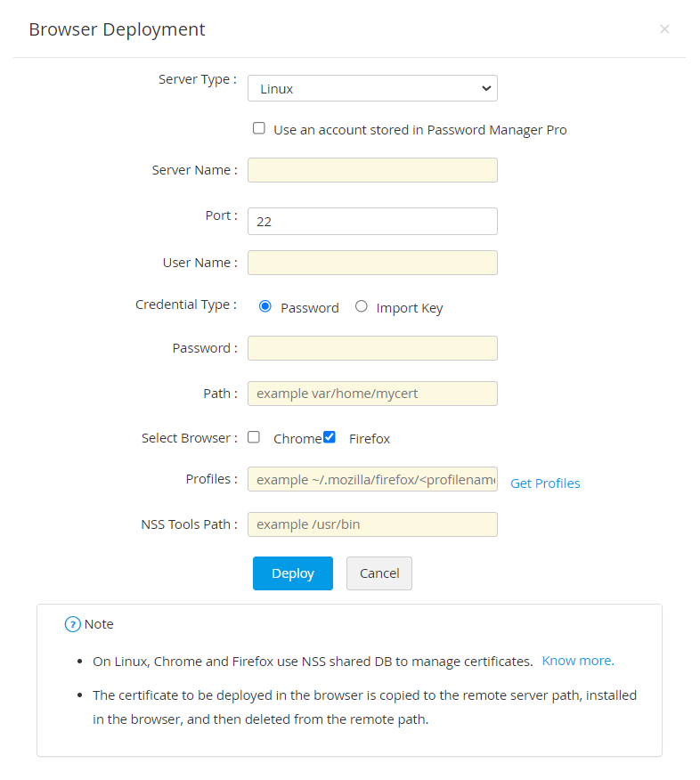Screen dimensions: 700x780
Task: Click into the User Name field
Action: [372, 263]
